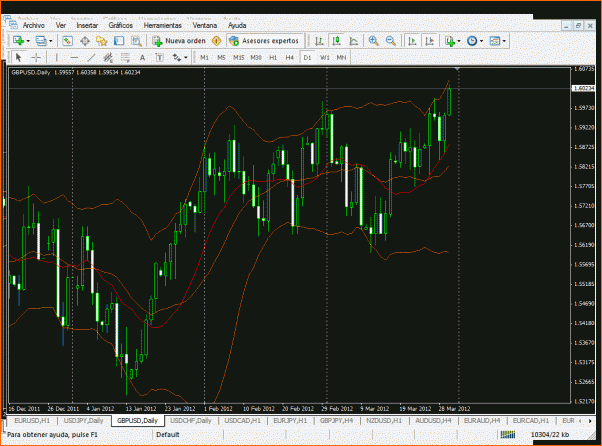
Task: Open the Market Watch window icon
Action: [x=68, y=41]
